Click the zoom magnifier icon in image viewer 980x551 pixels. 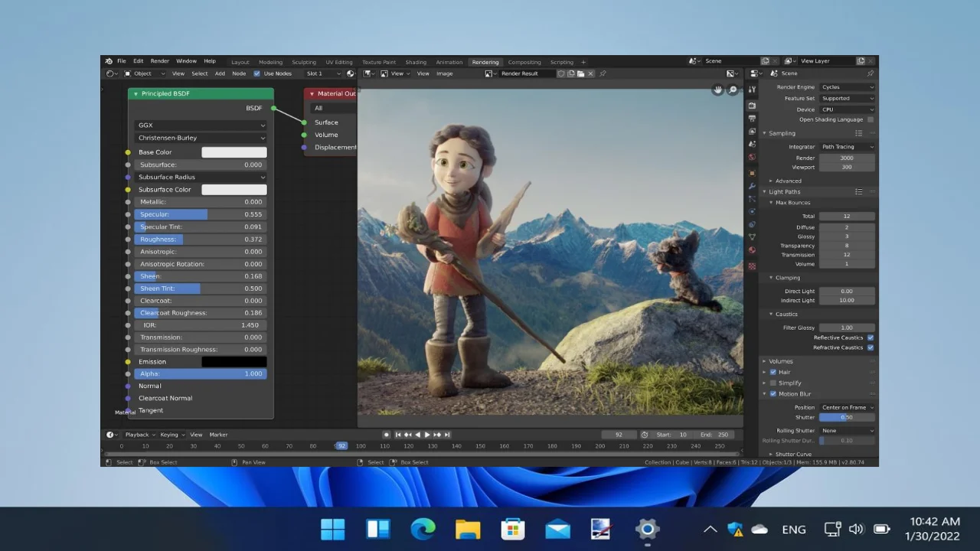pyautogui.click(x=733, y=90)
